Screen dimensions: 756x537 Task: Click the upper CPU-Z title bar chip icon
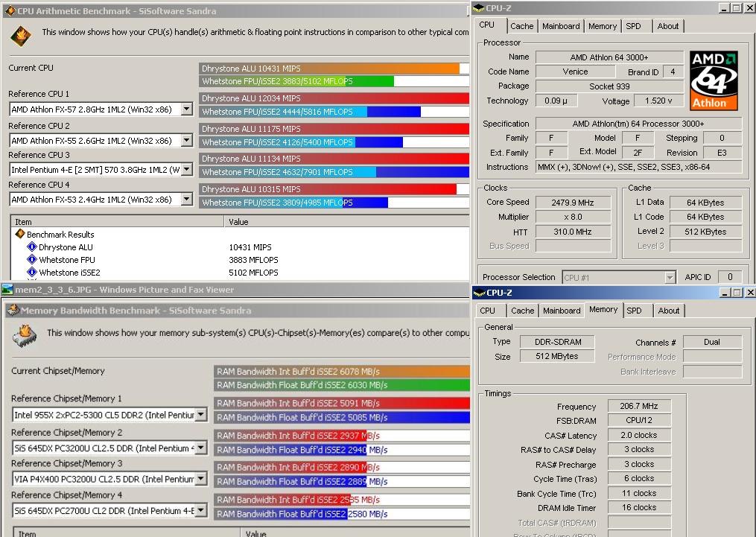pyautogui.click(x=478, y=8)
